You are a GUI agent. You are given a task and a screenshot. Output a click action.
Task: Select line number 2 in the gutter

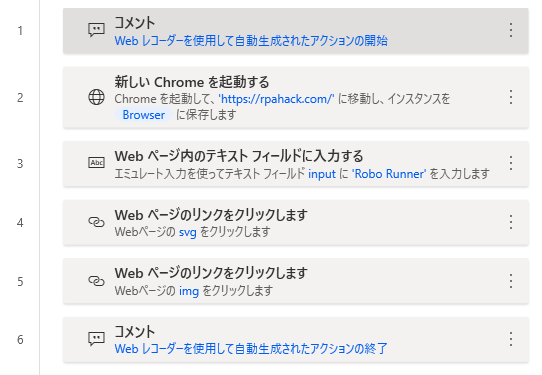coord(20,98)
